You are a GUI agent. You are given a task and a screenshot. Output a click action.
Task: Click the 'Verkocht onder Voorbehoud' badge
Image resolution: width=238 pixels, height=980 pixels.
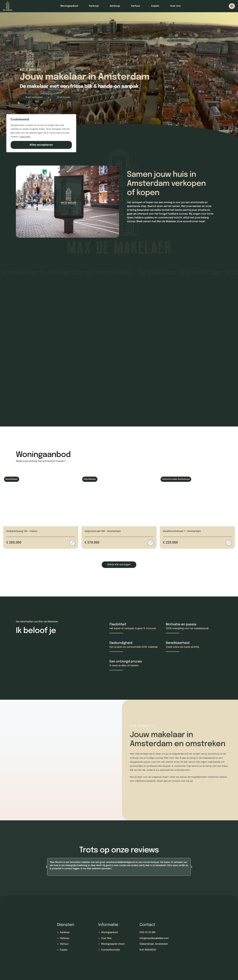[176, 479]
